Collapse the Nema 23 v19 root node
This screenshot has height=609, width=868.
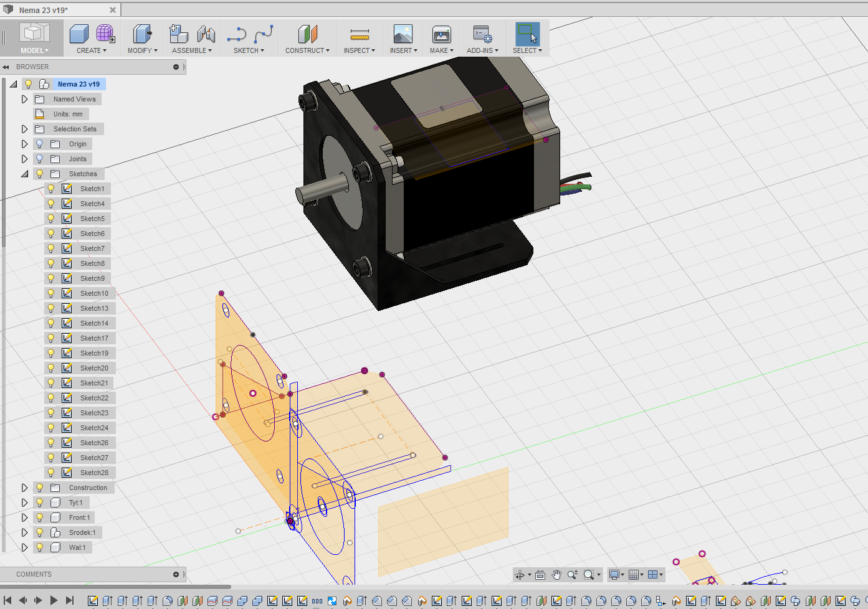point(13,84)
